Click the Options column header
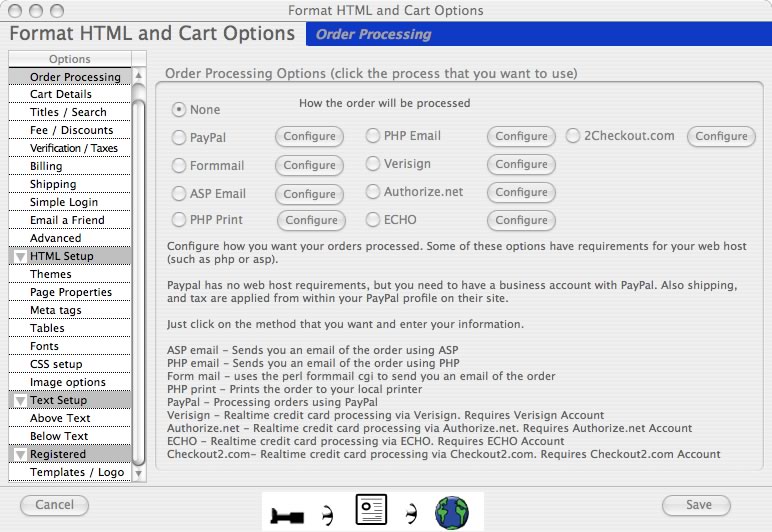Viewport: 772px width, 532px height. [70, 59]
